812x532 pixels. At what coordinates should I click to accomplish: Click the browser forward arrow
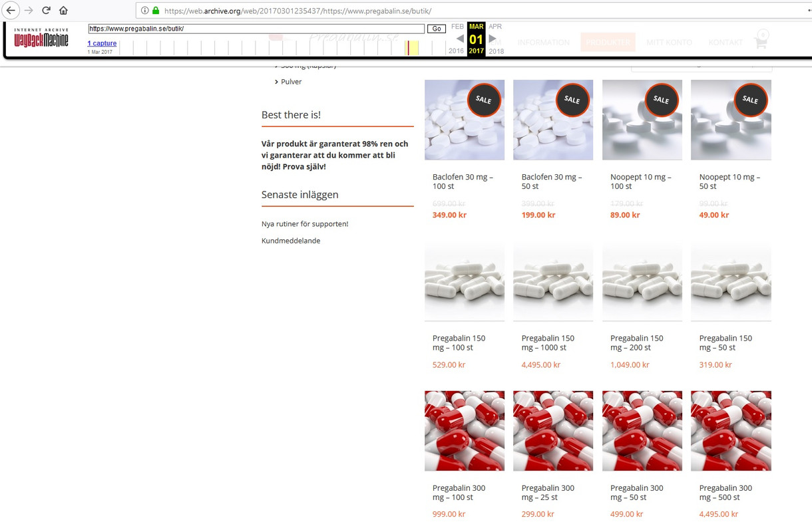29,11
